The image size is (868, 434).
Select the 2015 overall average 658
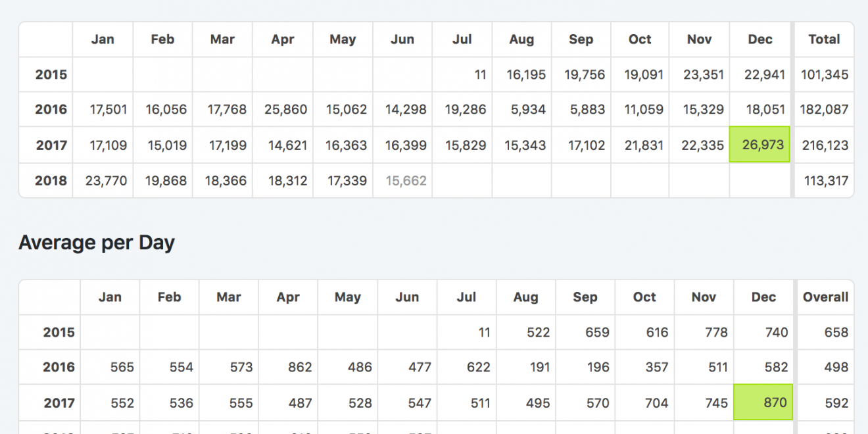click(x=836, y=332)
